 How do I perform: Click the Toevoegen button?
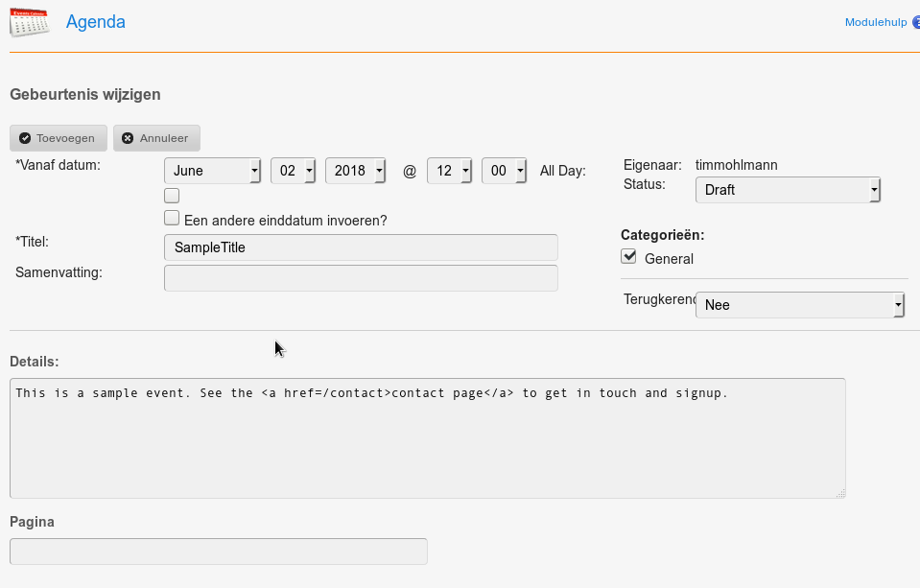(x=59, y=138)
